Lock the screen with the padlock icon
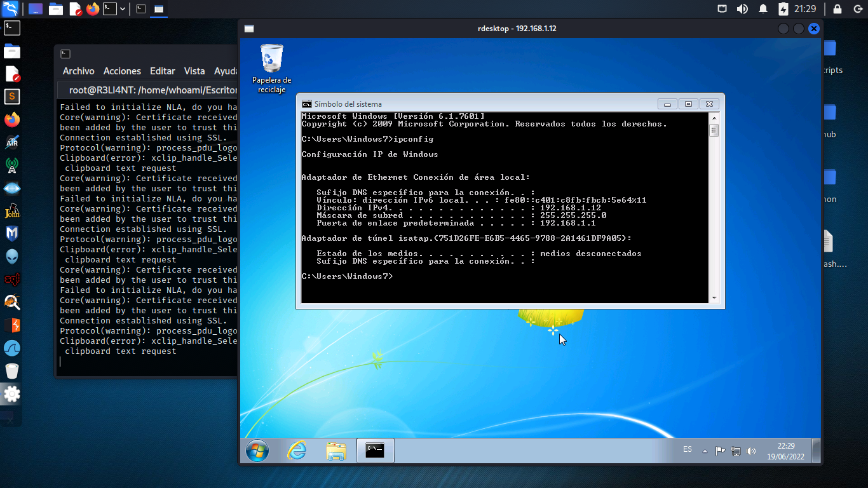868x488 pixels. click(837, 9)
